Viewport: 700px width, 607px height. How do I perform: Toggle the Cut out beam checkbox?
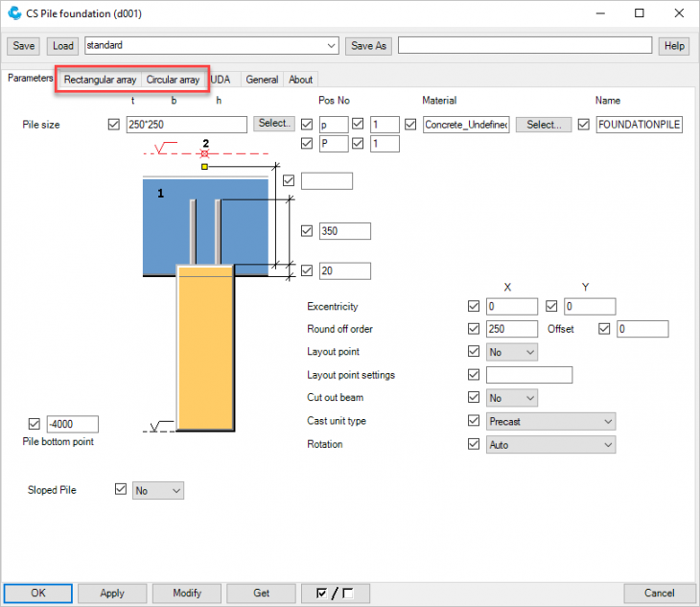point(473,398)
